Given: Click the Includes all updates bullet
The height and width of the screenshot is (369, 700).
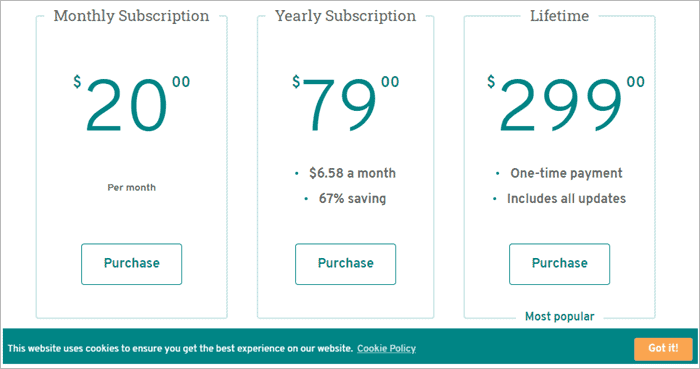Looking at the screenshot, I should click(566, 199).
